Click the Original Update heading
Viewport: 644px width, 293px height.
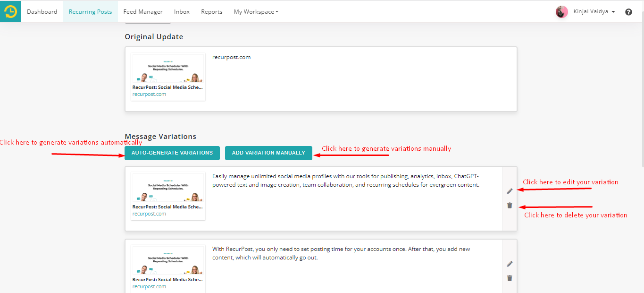pyautogui.click(x=154, y=37)
